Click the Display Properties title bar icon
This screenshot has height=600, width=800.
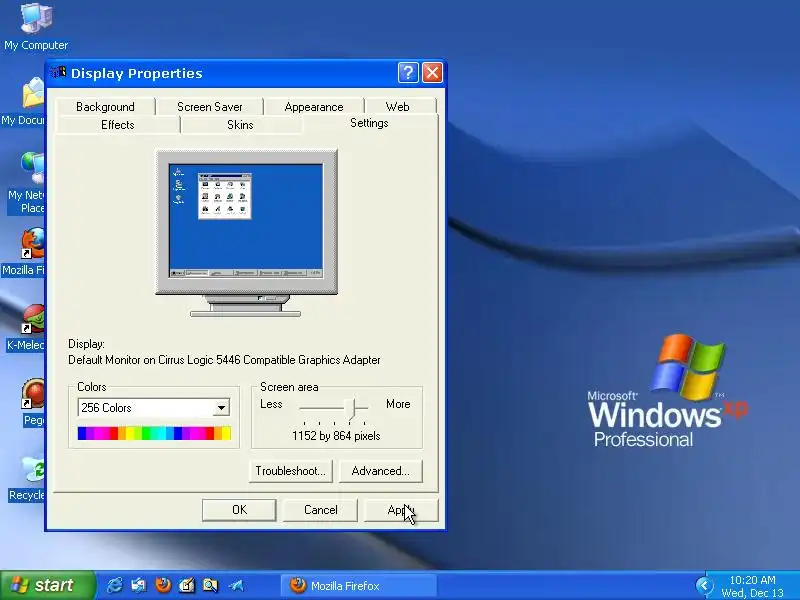tap(59, 72)
